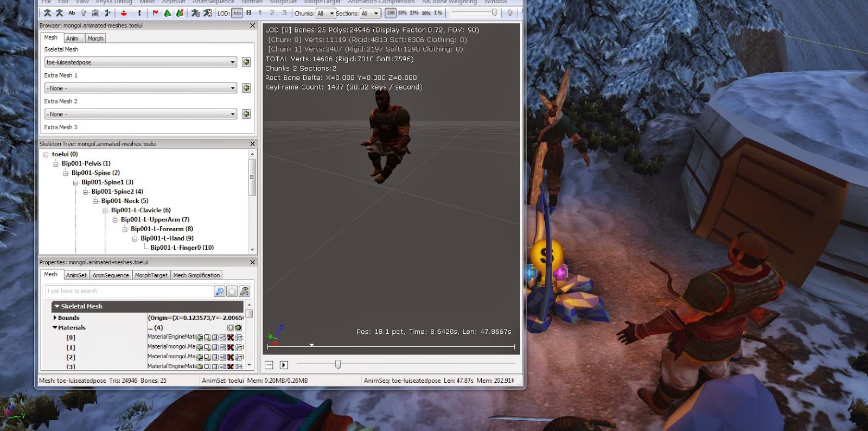Viewport: 868px width, 431px height.
Task: Use selected asset for Skeletal Mesh
Action: (x=246, y=62)
